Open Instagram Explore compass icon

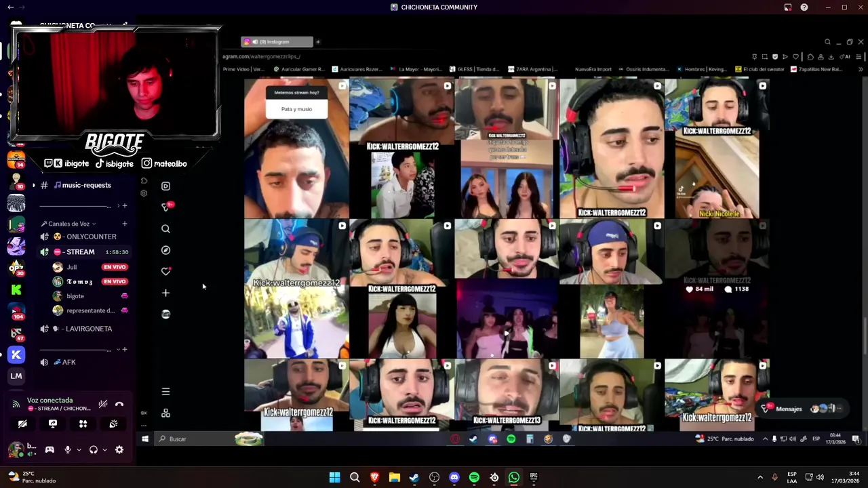tap(165, 250)
